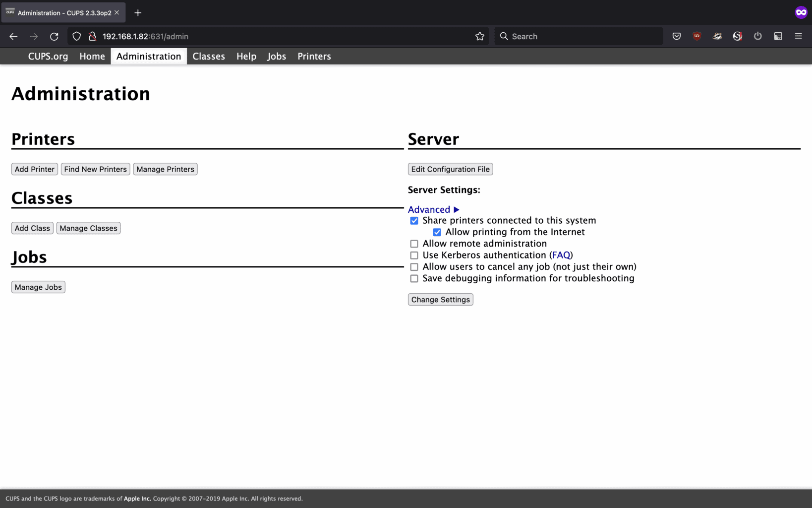Click the Administration page heading
812x508 pixels.
pos(81,94)
